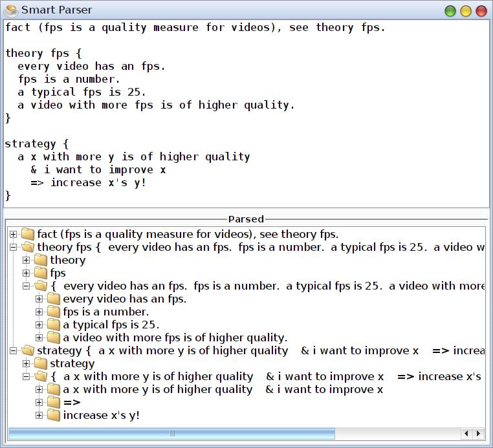Click folder icon of 'increase x's y!'

54,415
